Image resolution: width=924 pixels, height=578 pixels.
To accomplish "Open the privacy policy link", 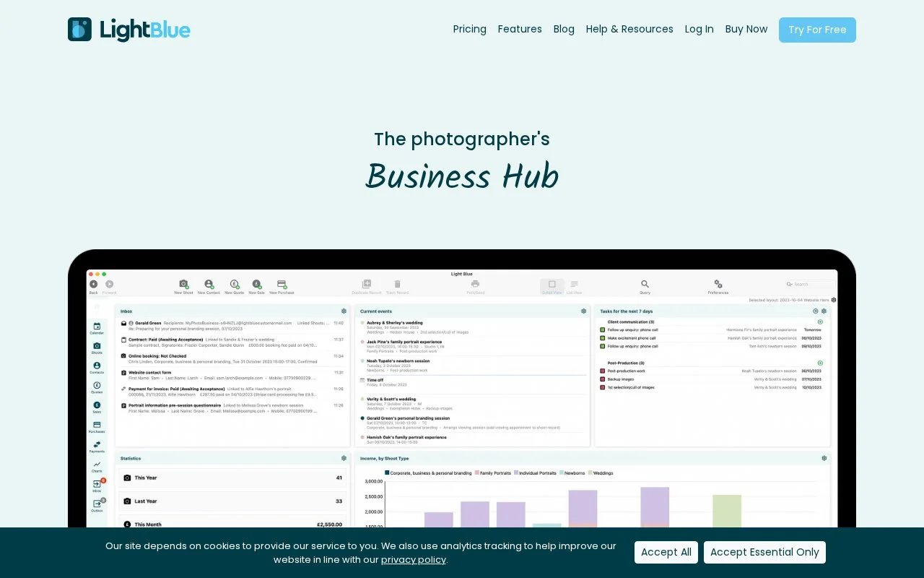I will coord(414,560).
